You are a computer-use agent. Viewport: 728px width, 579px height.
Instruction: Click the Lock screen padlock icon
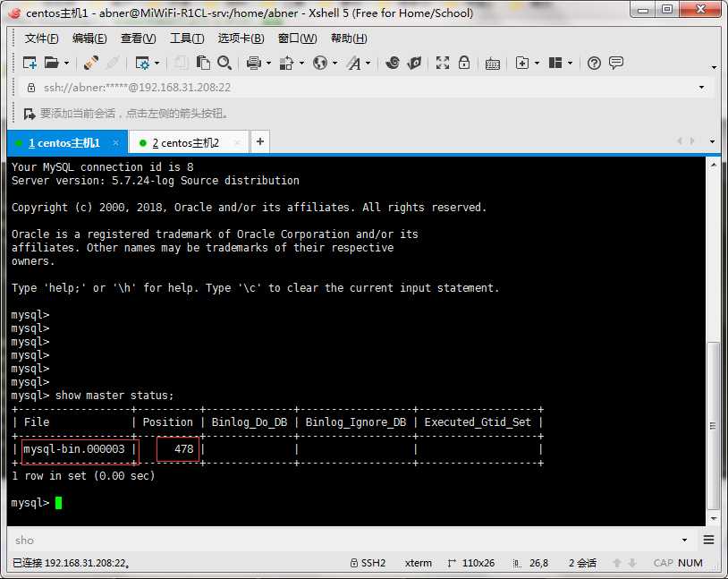(464, 63)
